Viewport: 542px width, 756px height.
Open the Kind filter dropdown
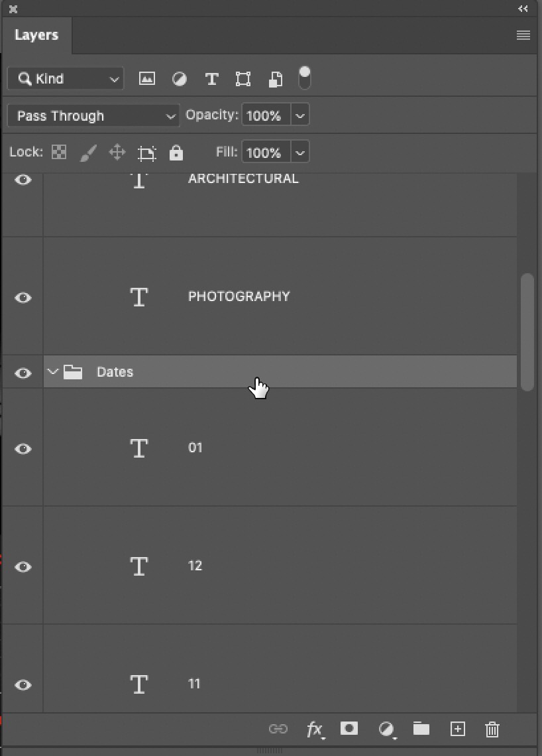point(65,78)
